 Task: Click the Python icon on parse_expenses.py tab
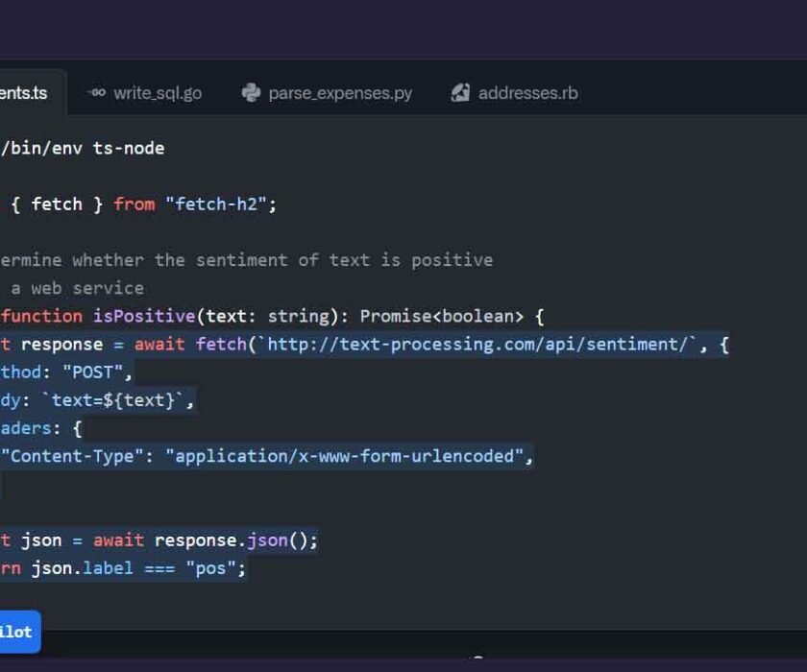tap(251, 92)
